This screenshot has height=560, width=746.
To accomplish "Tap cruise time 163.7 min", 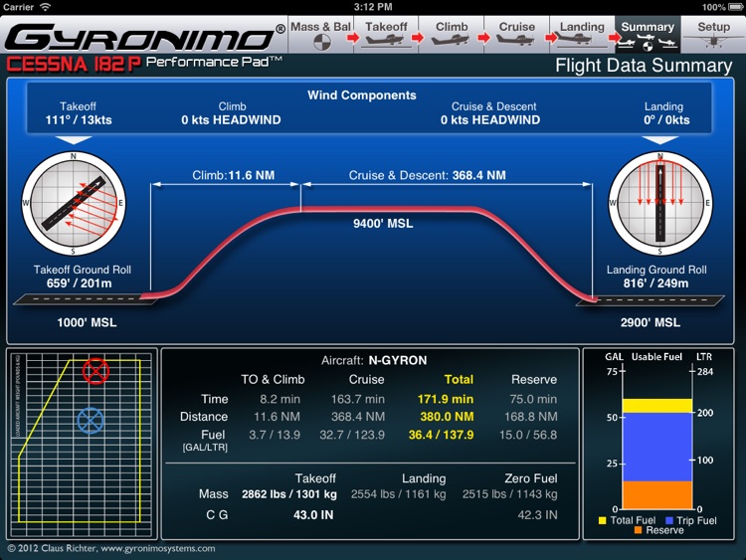I will (358, 399).
